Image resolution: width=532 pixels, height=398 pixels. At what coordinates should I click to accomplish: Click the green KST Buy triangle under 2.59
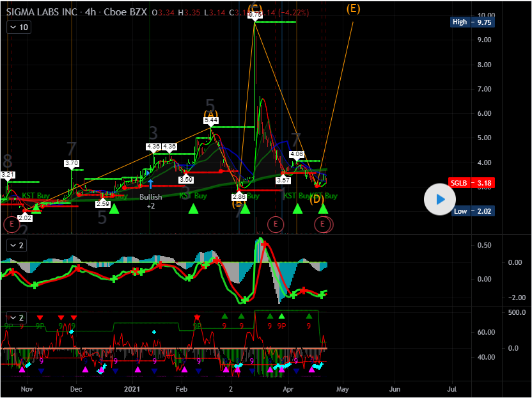[x=114, y=209]
